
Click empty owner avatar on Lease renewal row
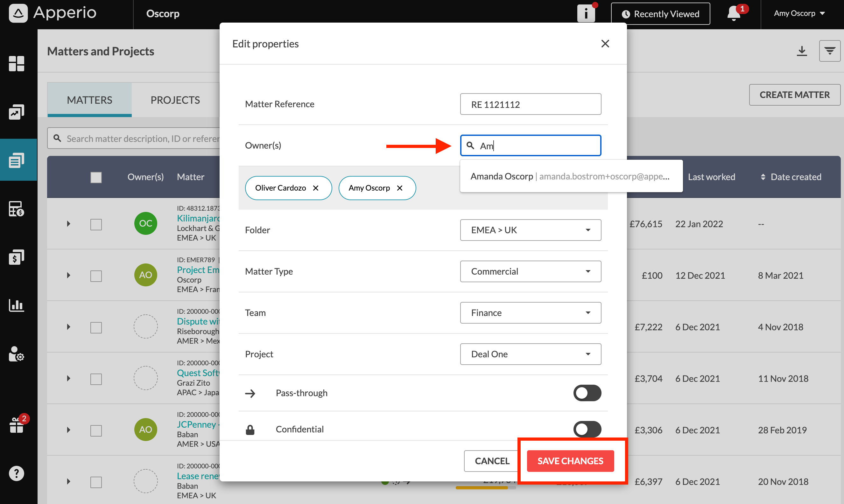tap(146, 481)
